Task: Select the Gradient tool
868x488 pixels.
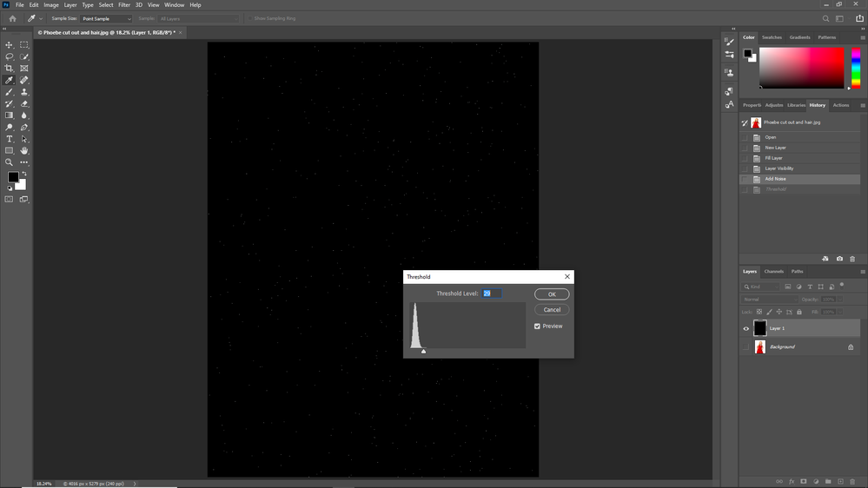Action: pos(9,115)
